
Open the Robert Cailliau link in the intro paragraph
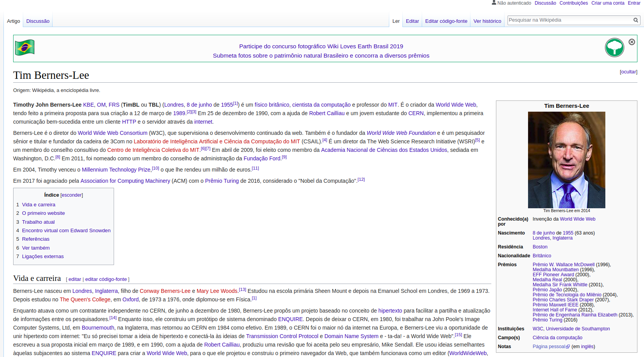pos(327,113)
